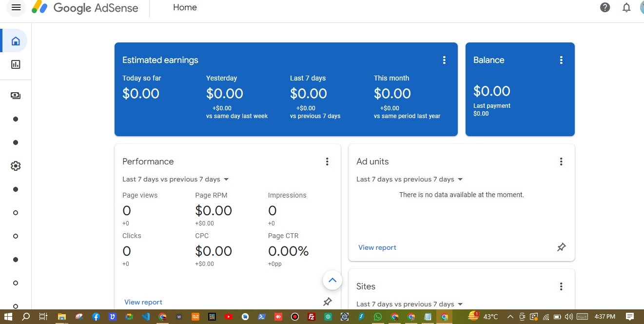Click the scroll-up chevron floating button

coord(332,280)
